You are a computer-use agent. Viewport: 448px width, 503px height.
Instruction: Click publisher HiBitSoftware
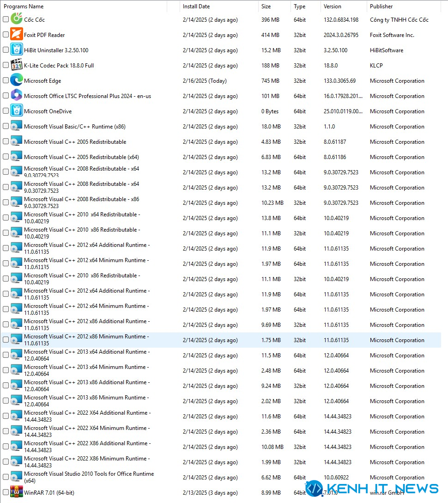(387, 50)
